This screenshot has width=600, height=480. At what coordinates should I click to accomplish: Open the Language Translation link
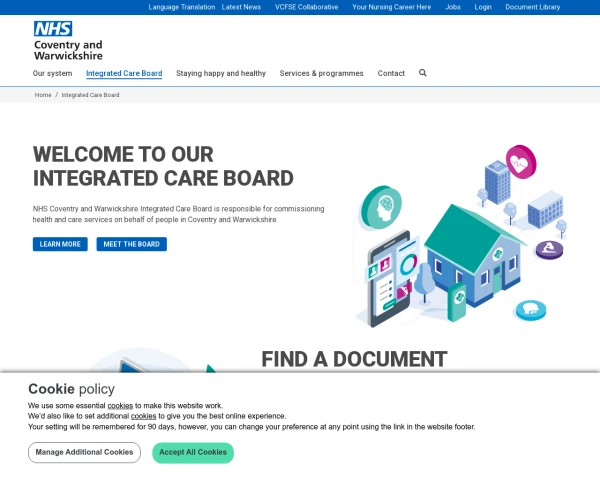(182, 7)
